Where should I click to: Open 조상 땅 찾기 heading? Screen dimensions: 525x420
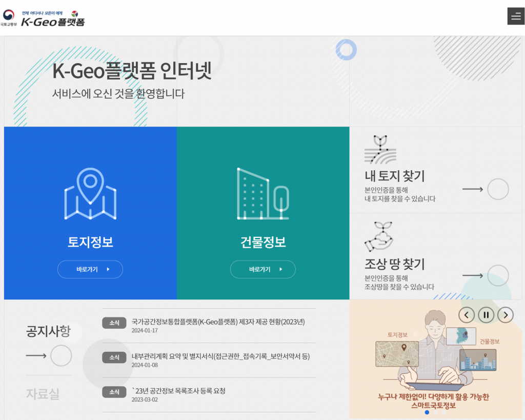tap(394, 264)
